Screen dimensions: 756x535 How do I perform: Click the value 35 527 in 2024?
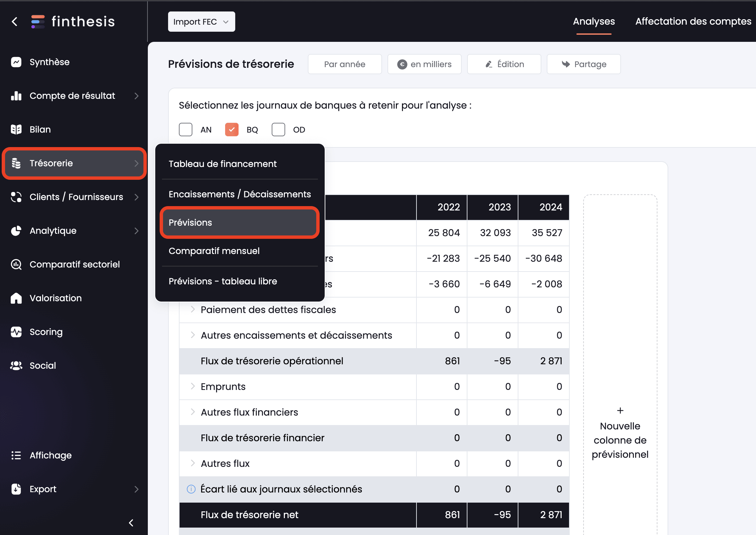tap(547, 233)
